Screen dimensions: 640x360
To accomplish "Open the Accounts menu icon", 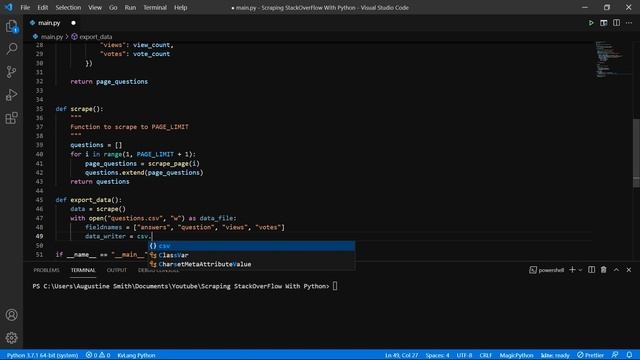I will (x=11, y=315).
